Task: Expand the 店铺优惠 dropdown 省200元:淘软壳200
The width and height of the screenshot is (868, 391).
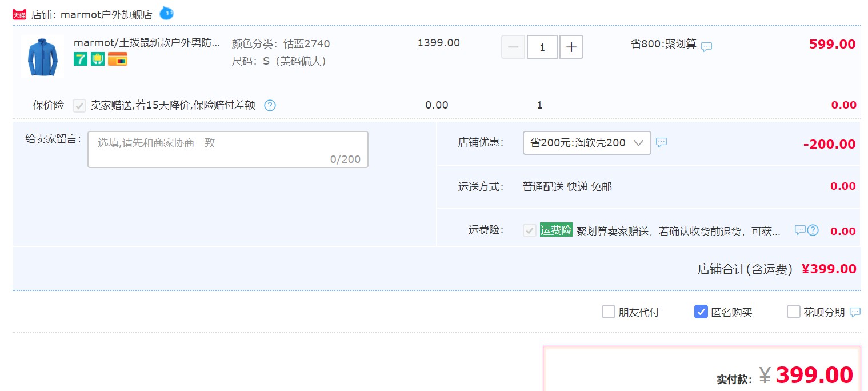Action: coord(587,143)
